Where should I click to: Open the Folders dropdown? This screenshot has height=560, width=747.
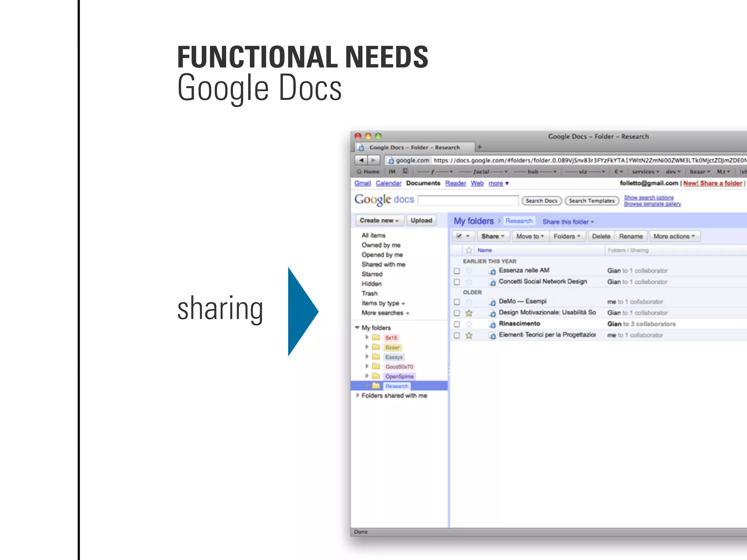click(x=567, y=236)
